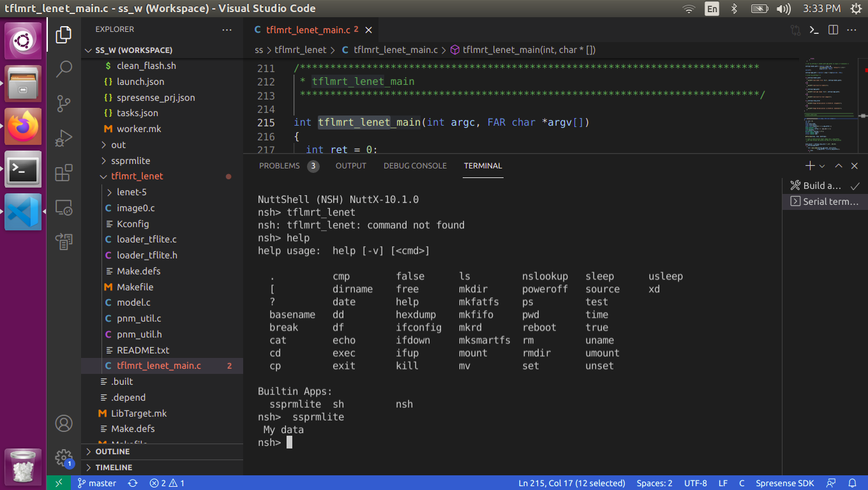Select the Serial term... terminal entry
The width and height of the screenshot is (868, 490).
click(x=825, y=202)
